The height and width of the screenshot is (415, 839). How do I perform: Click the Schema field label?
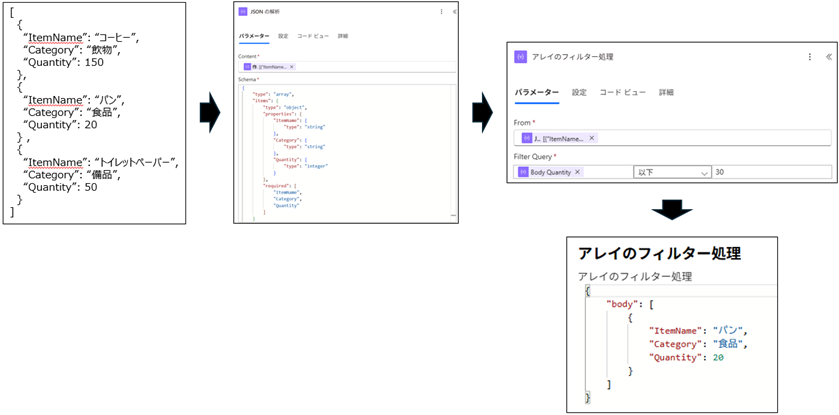[x=249, y=79]
